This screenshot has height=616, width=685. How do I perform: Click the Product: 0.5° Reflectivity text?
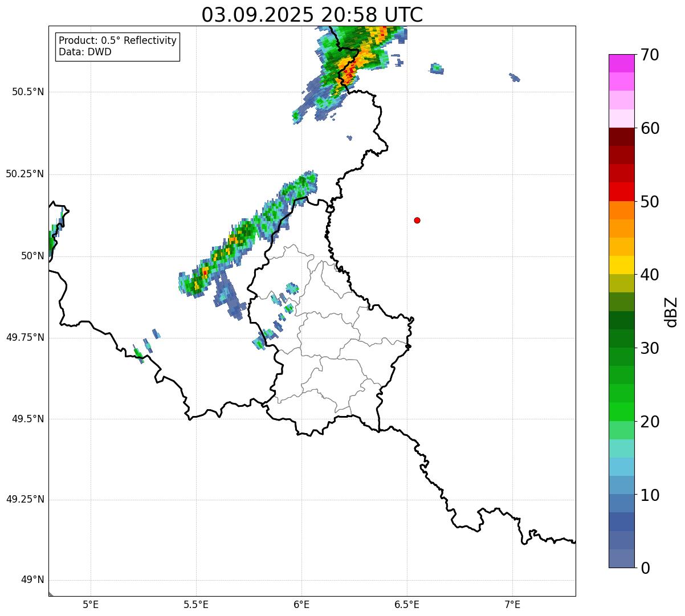[117, 41]
